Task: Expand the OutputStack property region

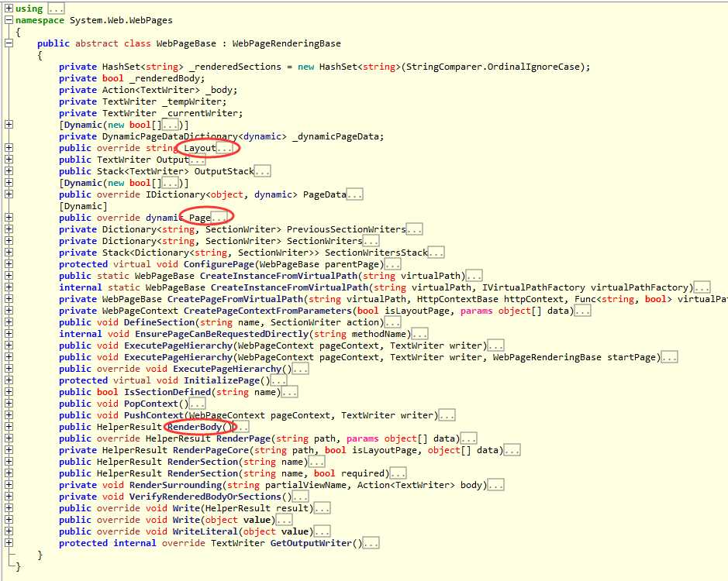Action: click(x=9, y=170)
